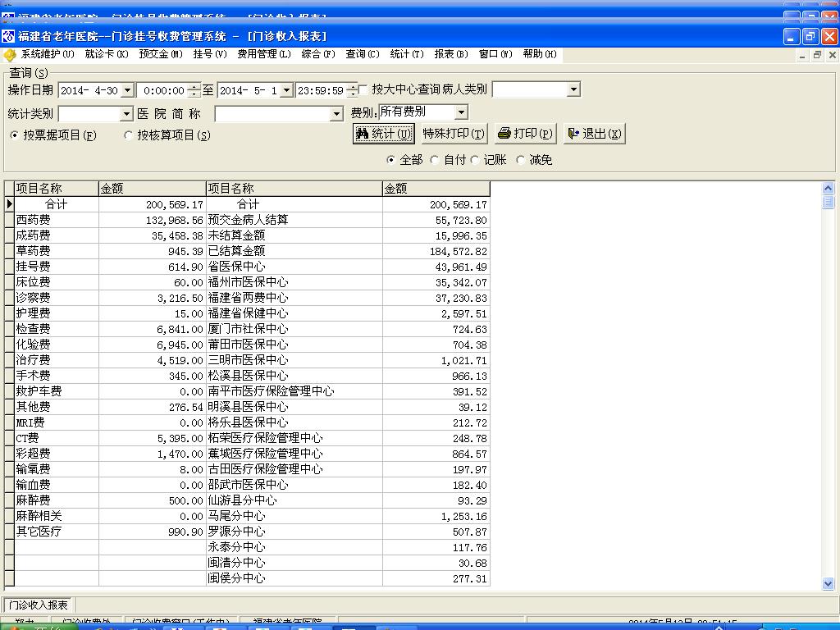This screenshot has height=630, width=840.
Task: Expand 病人类别 dropdown
Action: (x=573, y=89)
